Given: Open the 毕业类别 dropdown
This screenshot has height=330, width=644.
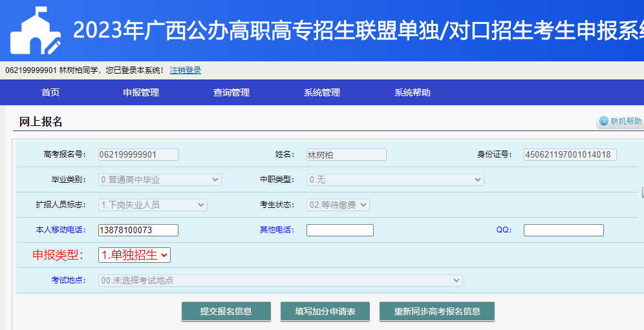Looking at the screenshot, I should pos(160,180).
